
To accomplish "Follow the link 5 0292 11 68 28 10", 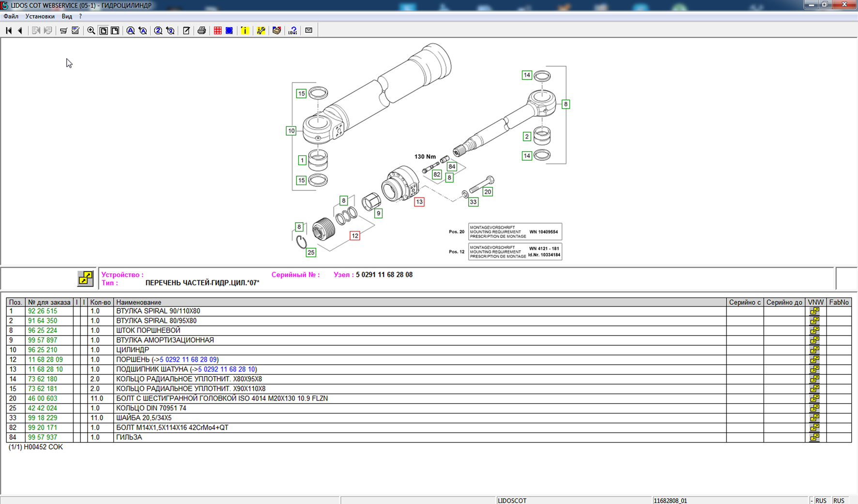I will (x=227, y=369).
